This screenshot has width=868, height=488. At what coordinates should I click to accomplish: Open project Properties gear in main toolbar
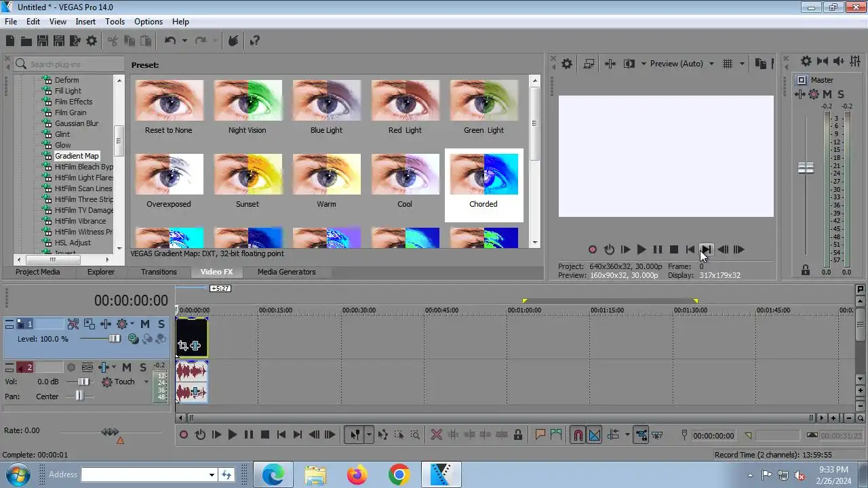coord(92,41)
